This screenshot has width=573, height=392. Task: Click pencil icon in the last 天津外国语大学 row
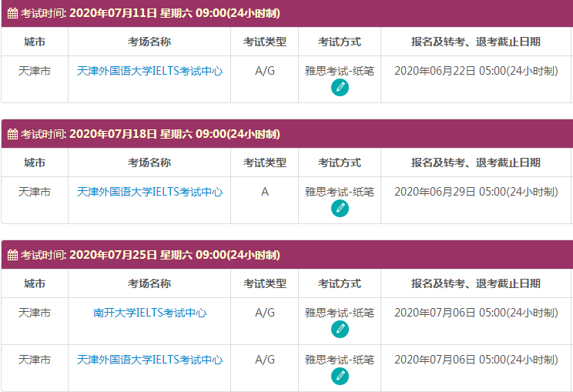coord(340,377)
